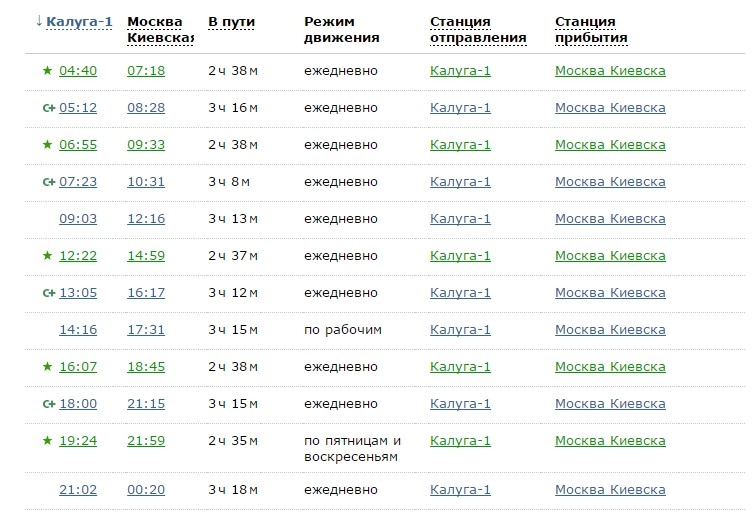Click the star icon beside the 16:07 departure
This screenshot has width=755, height=525.
47,367
